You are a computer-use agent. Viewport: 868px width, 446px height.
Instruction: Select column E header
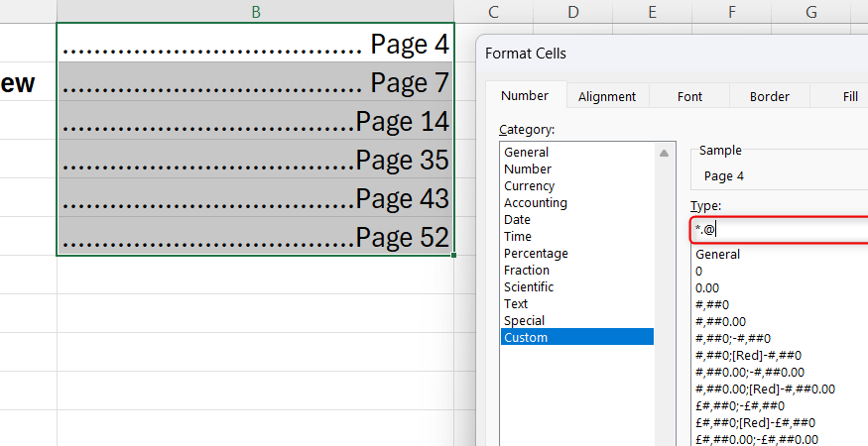point(652,12)
